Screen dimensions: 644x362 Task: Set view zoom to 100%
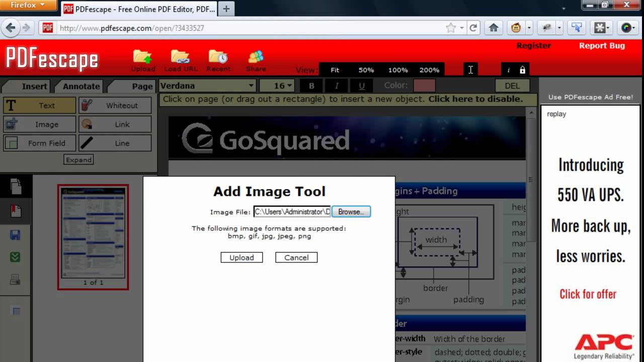pyautogui.click(x=398, y=70)
